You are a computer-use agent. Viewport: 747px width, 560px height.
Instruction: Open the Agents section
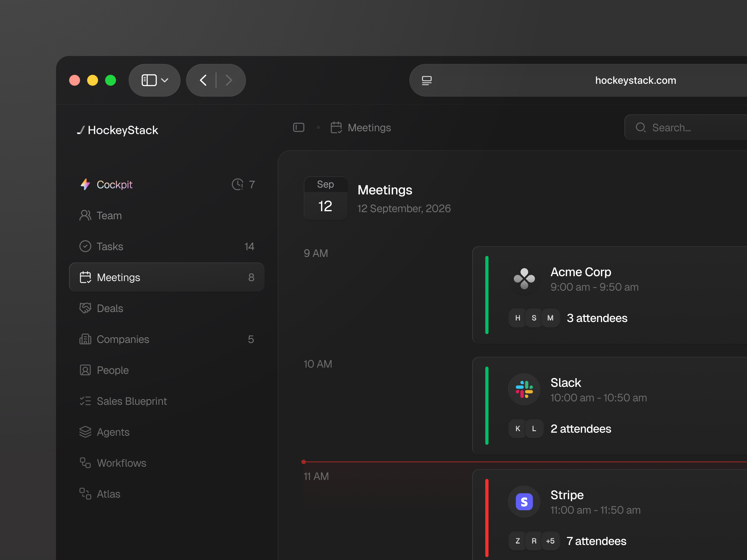pos(166,432)
